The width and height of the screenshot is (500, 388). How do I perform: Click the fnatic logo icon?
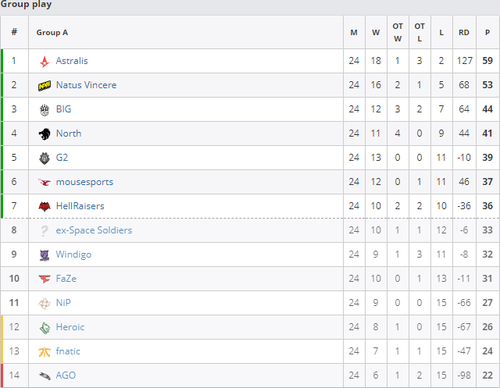pos(44,352)
